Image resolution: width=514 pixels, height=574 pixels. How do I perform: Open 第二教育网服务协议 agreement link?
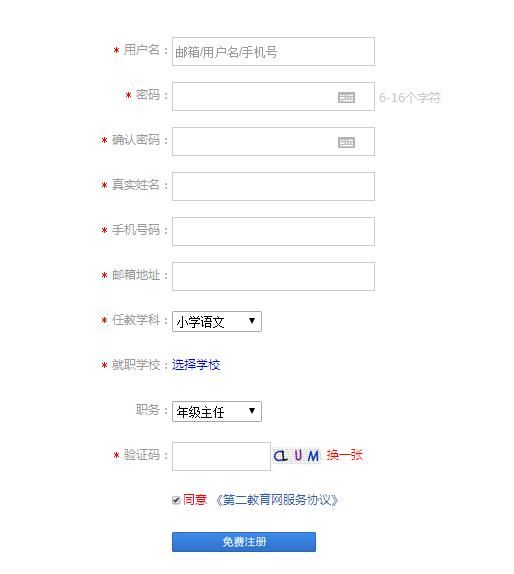[x=276, y=500]
